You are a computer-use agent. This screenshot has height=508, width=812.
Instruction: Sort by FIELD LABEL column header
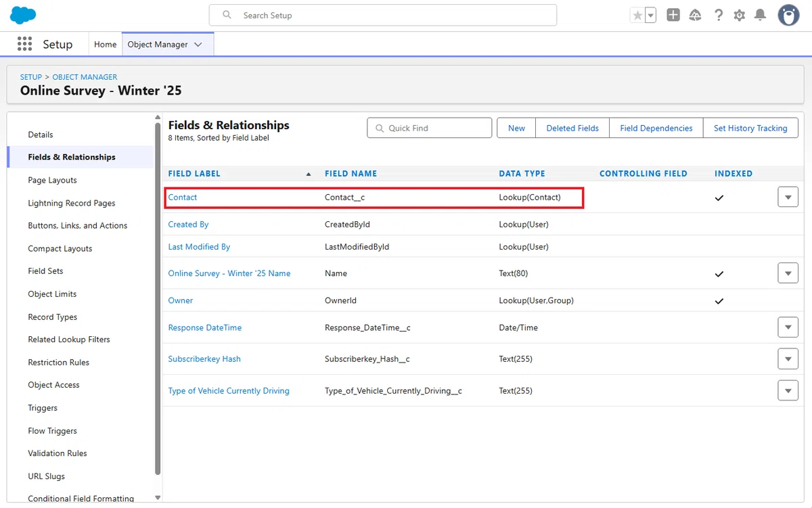[x=194, y=174]
